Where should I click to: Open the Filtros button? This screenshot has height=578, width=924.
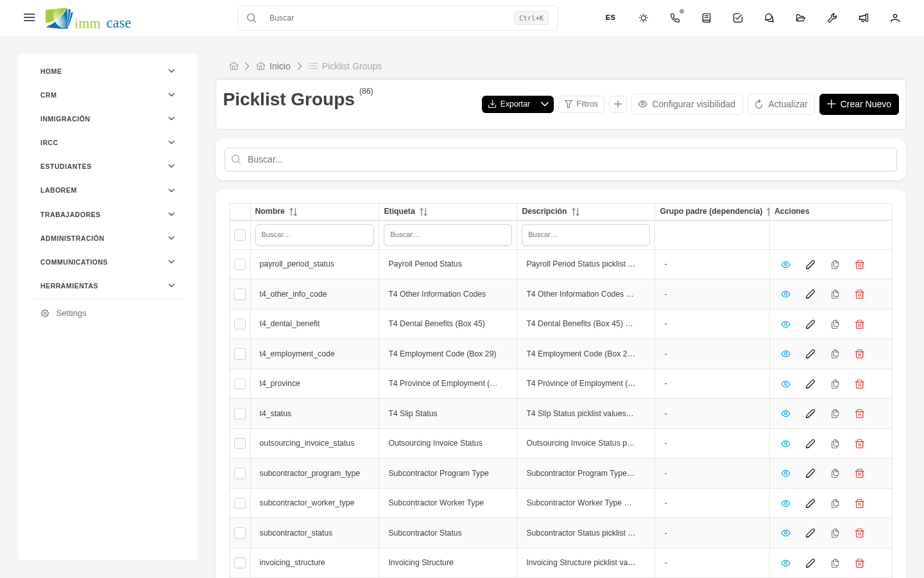pyautogui.click(x=581, y=104)
